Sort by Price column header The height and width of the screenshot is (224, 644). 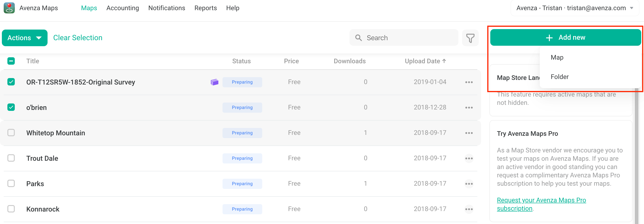(291, 61)
